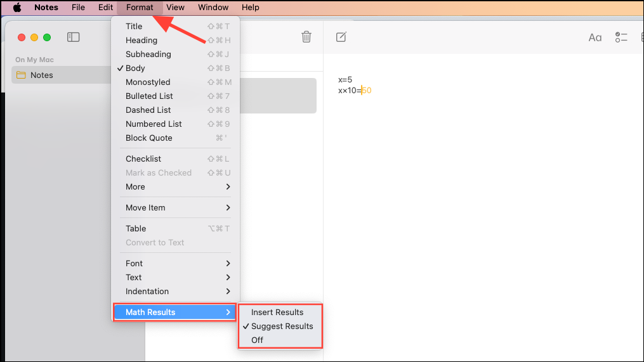This screenshot has width=644, height=362.
Task: Insert a Table from the Format menu
Action: pyautogui.click(x=175, y=229)
